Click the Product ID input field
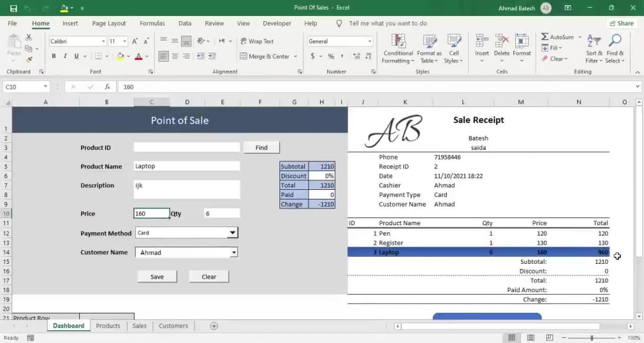This screenshot has width=644, height=343. click(x=187, y=147)
